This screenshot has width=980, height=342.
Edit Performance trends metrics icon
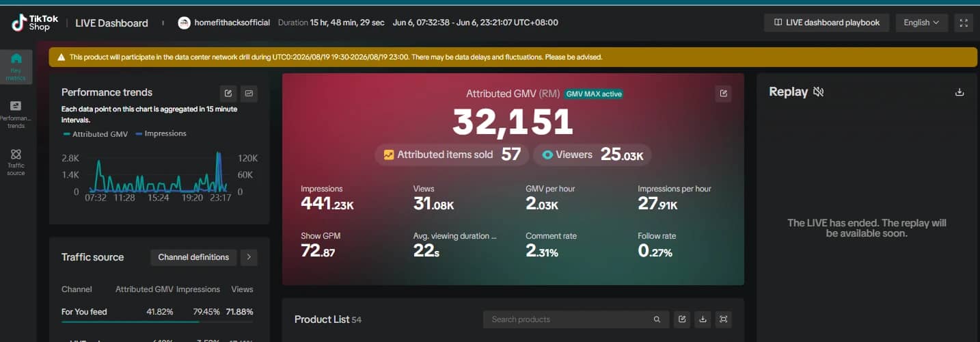[228, 93]
